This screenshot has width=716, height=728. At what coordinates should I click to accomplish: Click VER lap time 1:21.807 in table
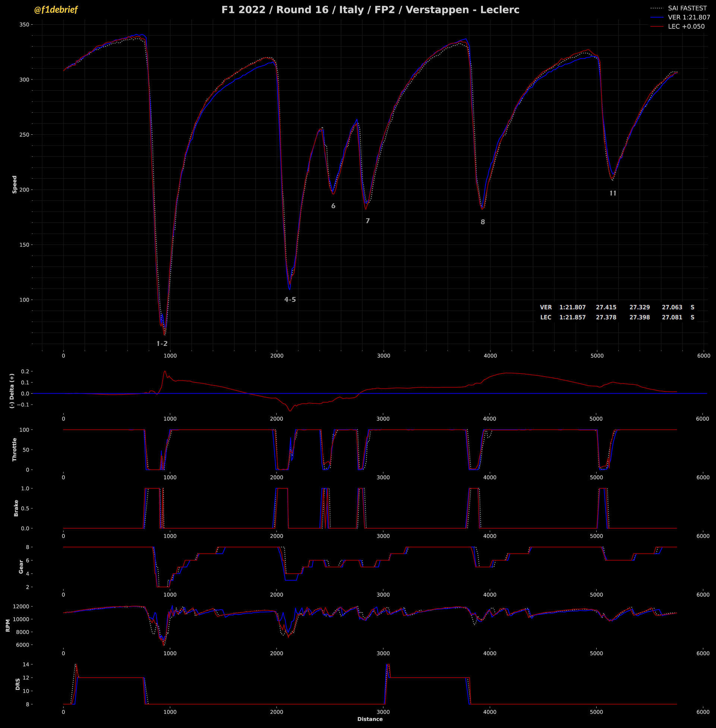[x=572, y=307]
